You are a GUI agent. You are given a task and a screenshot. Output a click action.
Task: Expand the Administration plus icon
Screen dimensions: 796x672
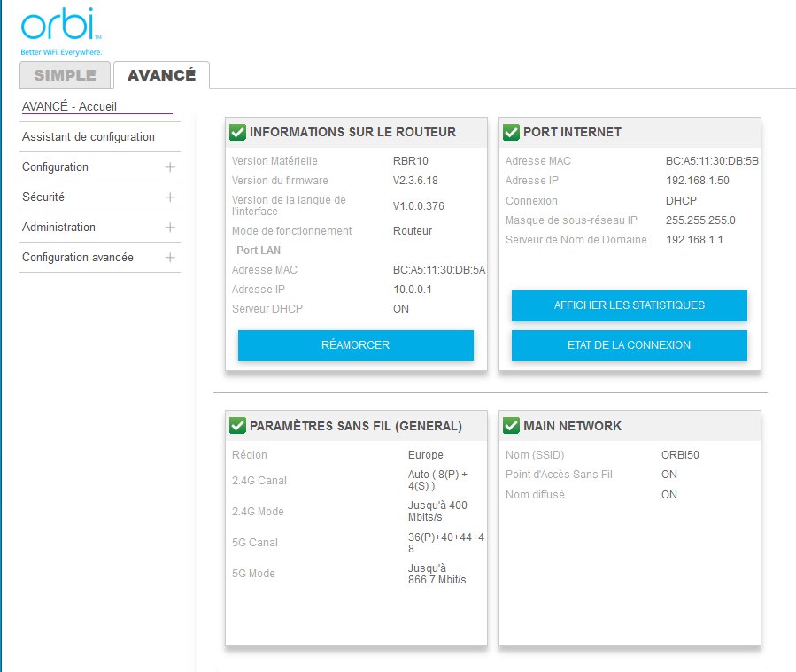[x=170, y=228]
